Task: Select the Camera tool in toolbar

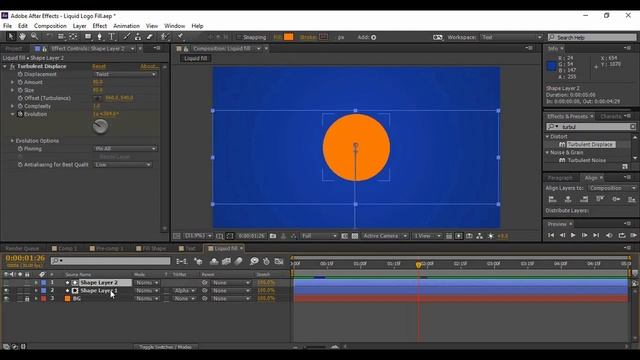Action: 61,37
